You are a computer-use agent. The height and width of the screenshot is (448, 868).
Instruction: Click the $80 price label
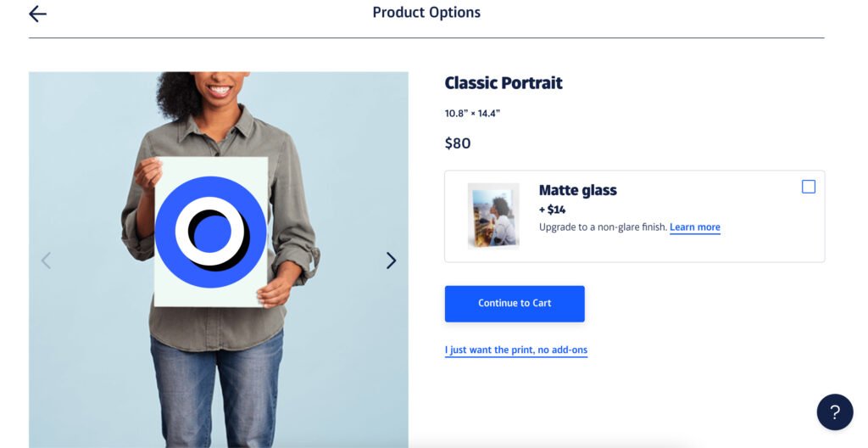pyautogui.click(x=458, y=143)
